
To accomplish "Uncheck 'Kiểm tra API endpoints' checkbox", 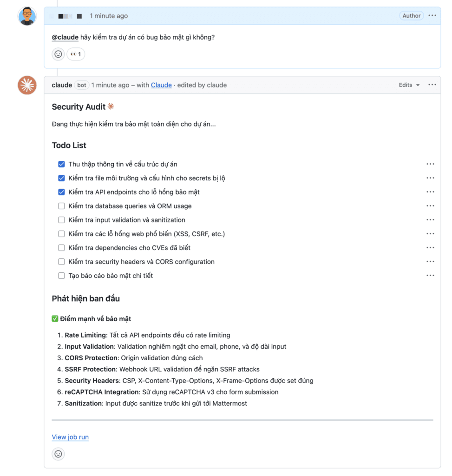I will [61, 192].
